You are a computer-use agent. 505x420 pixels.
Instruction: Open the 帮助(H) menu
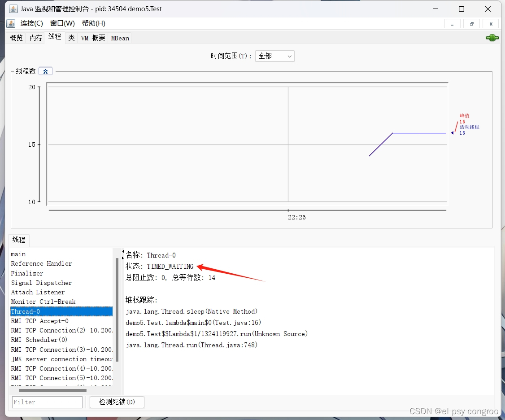click(x=93, y=23)
